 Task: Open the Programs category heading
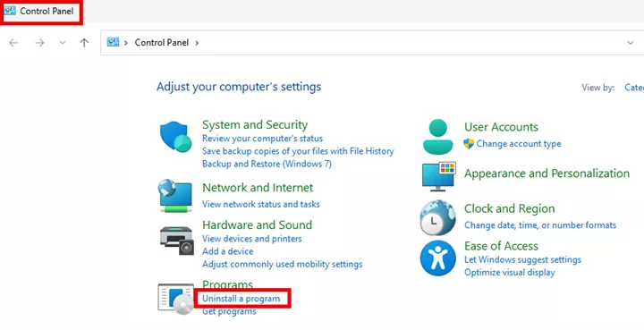[x=227, y=284]
